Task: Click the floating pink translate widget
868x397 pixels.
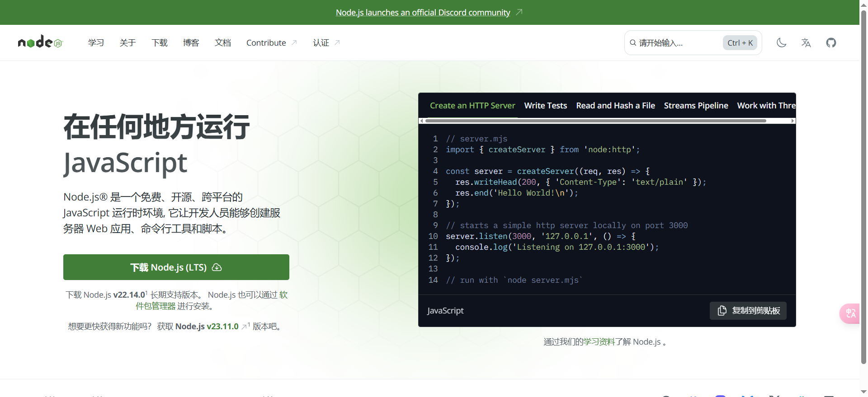Action: [850, 313]
